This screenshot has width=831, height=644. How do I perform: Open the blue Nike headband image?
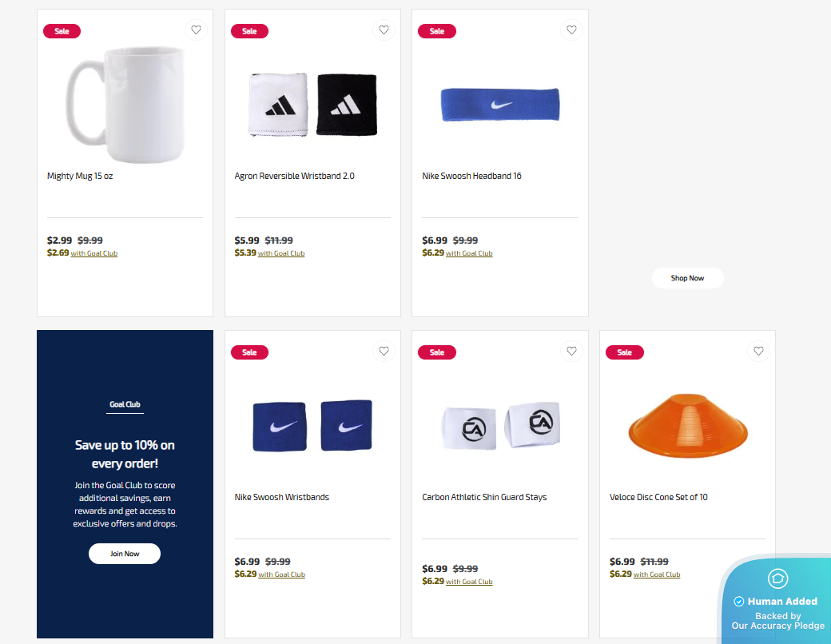tap(500, 105)
